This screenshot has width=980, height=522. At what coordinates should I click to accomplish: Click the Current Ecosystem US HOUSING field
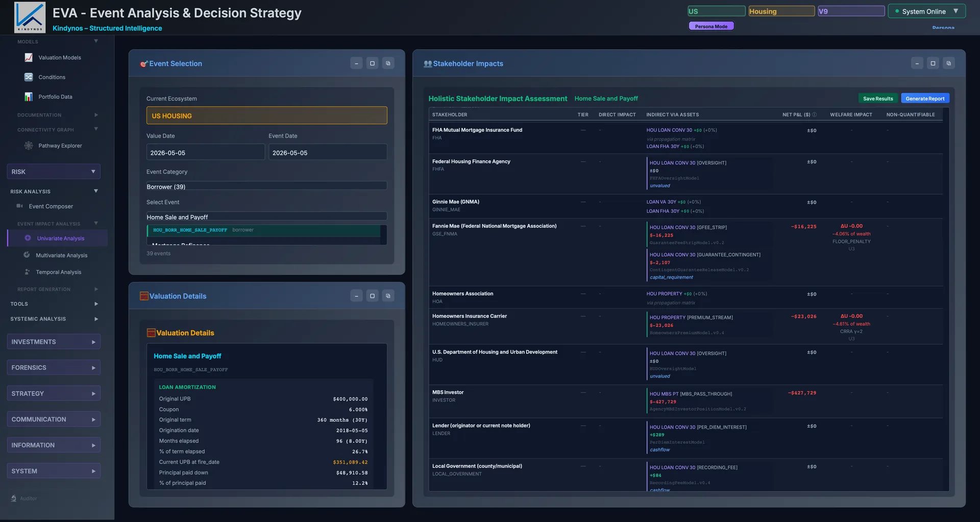tap(266, 115)
